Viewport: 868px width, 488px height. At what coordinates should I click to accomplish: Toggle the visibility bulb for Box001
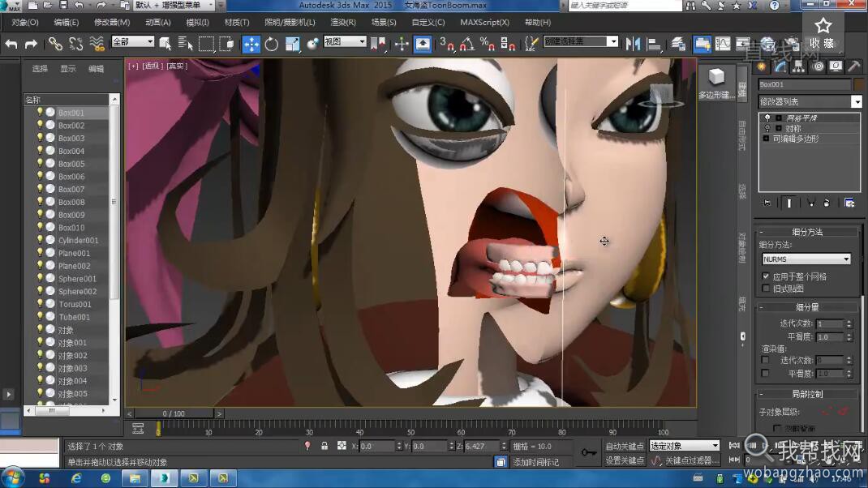[x=40, y=112]
